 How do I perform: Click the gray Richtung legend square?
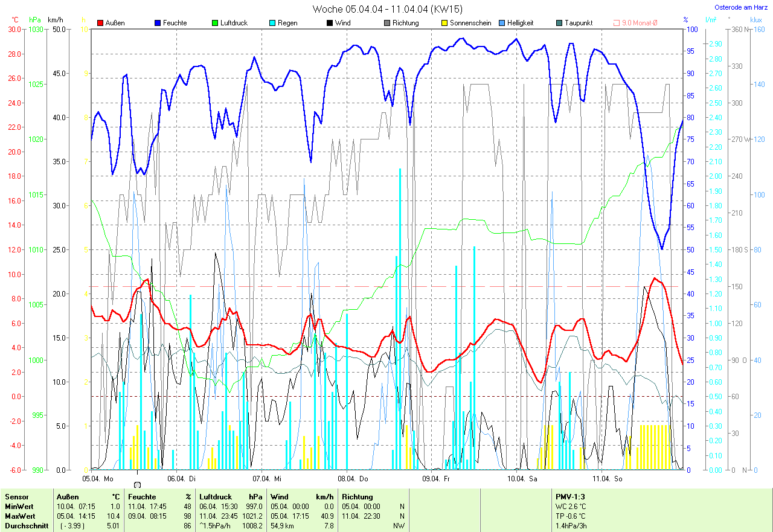pyautogui.click(x=386, y=23)
